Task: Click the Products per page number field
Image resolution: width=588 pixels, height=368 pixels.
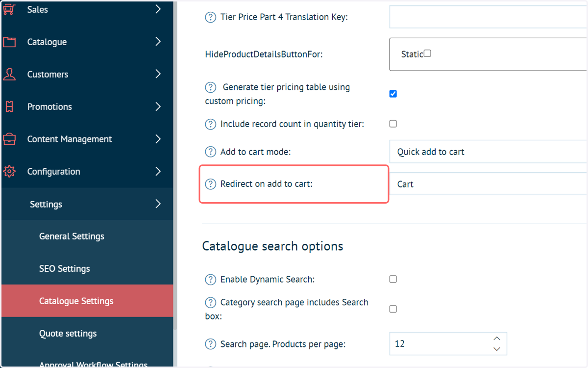Action: 448,343
